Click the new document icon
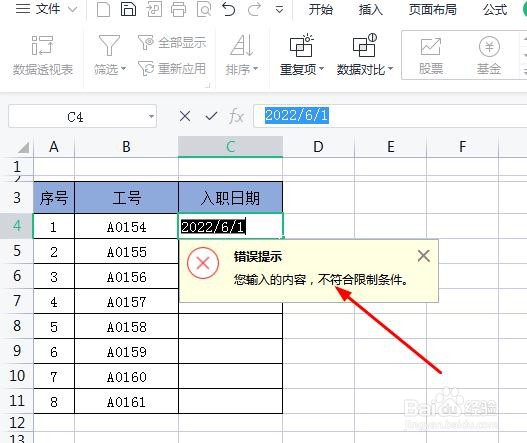This screenshot has width=527, height=443. point(103,9)
